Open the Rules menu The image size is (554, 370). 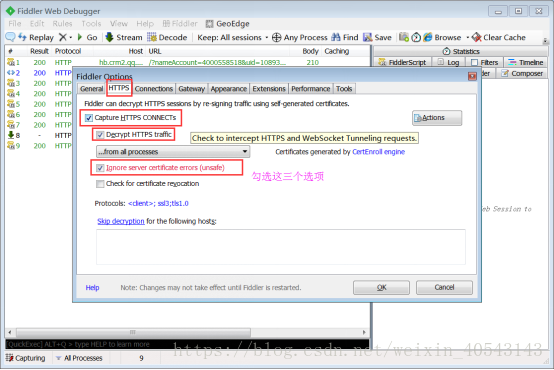(x=62, y=24)
